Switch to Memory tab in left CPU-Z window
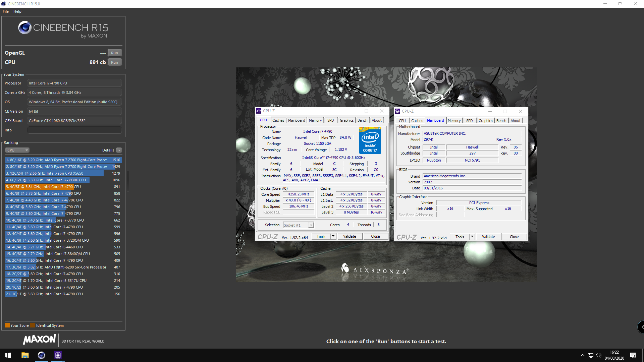This screenshot has width=644, height=362. click(x=315, y=120)
